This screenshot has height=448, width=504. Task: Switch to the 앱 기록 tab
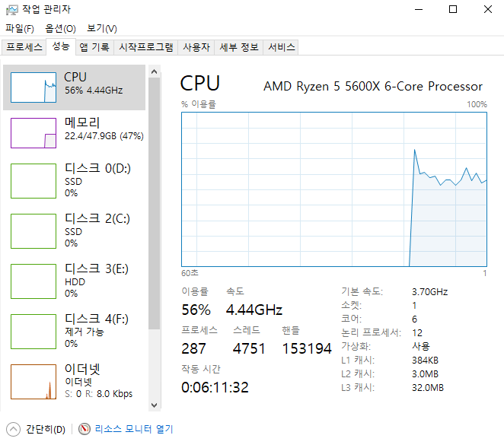[x=94, y=47]
